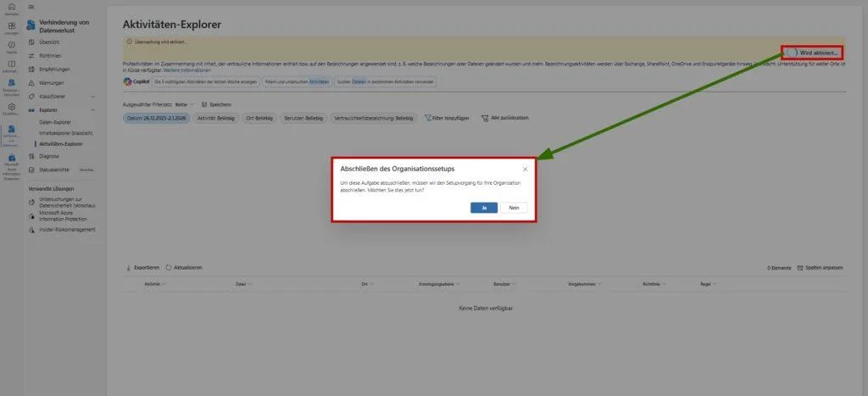This screenshot has width=868, height=396.
Task: Click the Filter hinzufügen funnel icon
Action: (428, 118)
